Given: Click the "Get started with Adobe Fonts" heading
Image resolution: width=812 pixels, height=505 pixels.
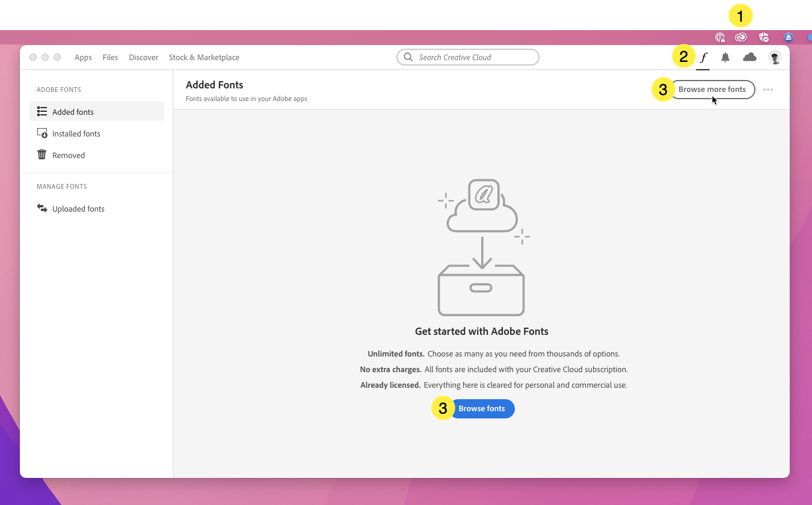Looking at the screenshot, I should click(482, 331).
